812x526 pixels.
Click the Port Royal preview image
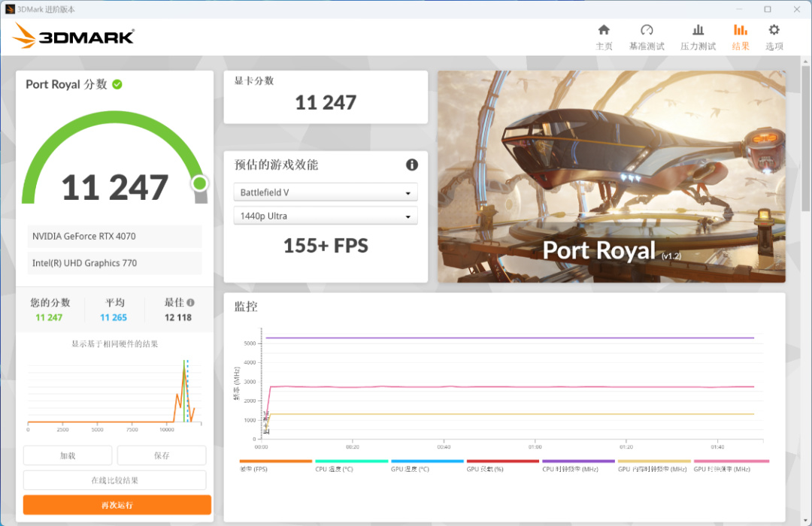point(611,177)
